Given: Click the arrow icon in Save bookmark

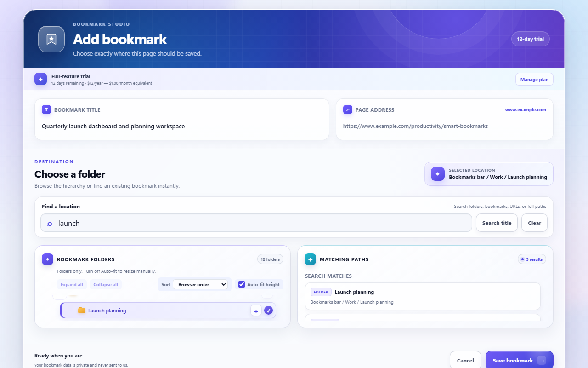Looking at the screenshot, I should point(542,361).
